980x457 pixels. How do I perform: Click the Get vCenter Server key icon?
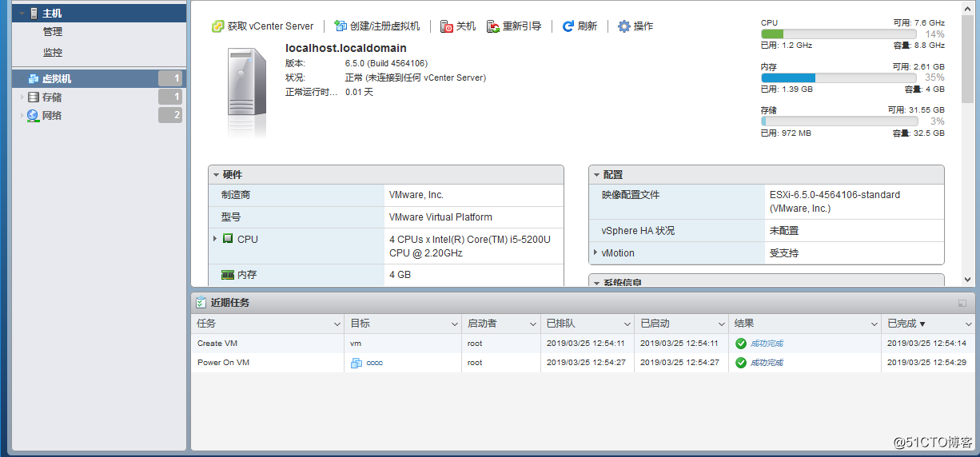click(217, 26)
